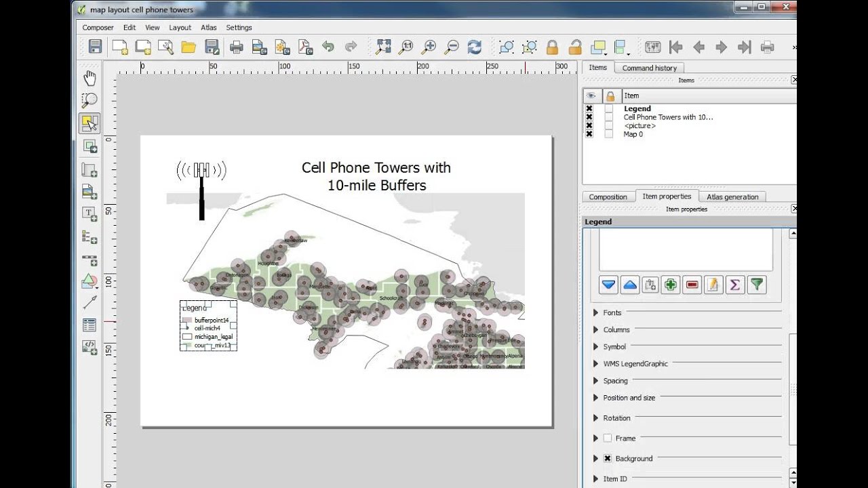The width and height of the screenshot is (868, 488).
Task: Add an HTML frame
Action: (x=90, y=347)
